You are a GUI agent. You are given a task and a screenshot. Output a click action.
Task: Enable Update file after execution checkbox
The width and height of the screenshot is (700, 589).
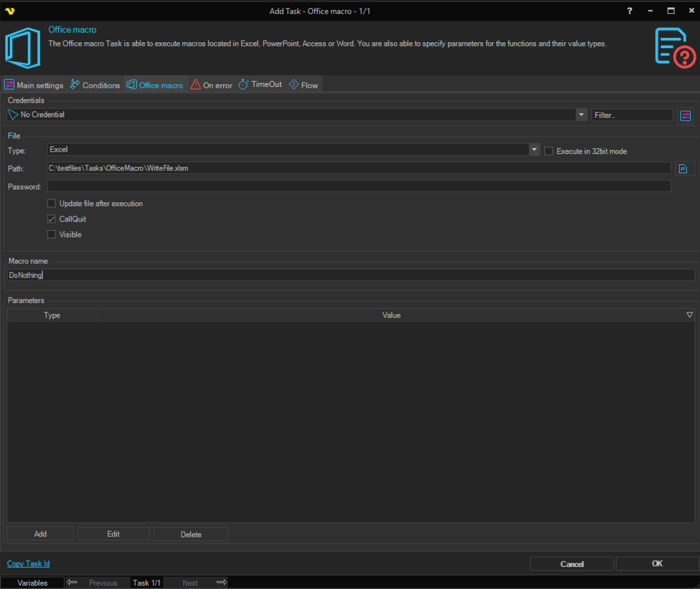click(x=52, y=203)
